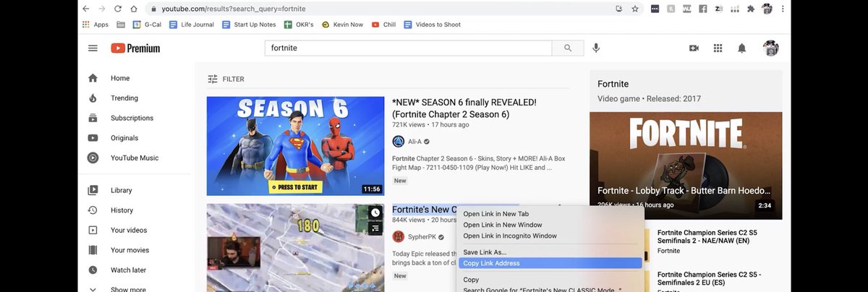Open the Chrome profile avatar in the toolbar
This screenshot has height=292, width=868.
(x=767, y=9)
